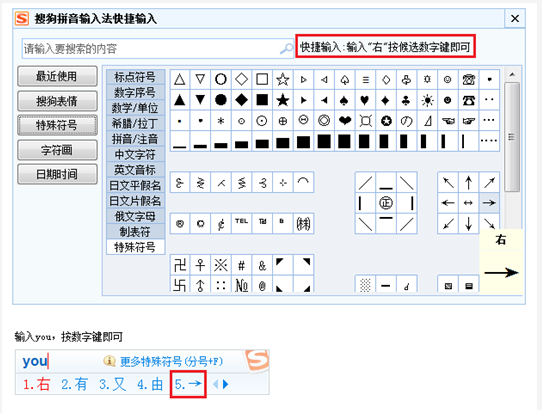The height and width of the screenshot is (413, 542).
Task: Choose candidate 2.有 in IME bar
Action: coord(75,384)
